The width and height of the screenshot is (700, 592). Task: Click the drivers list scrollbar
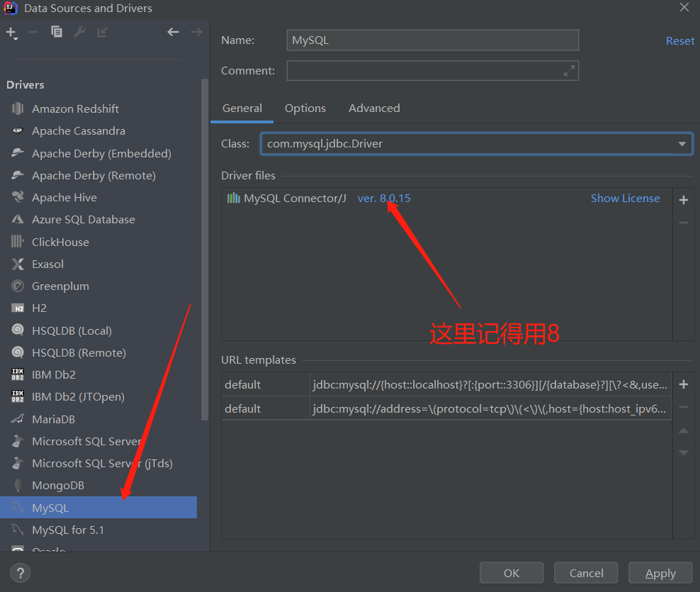point(205,250)
